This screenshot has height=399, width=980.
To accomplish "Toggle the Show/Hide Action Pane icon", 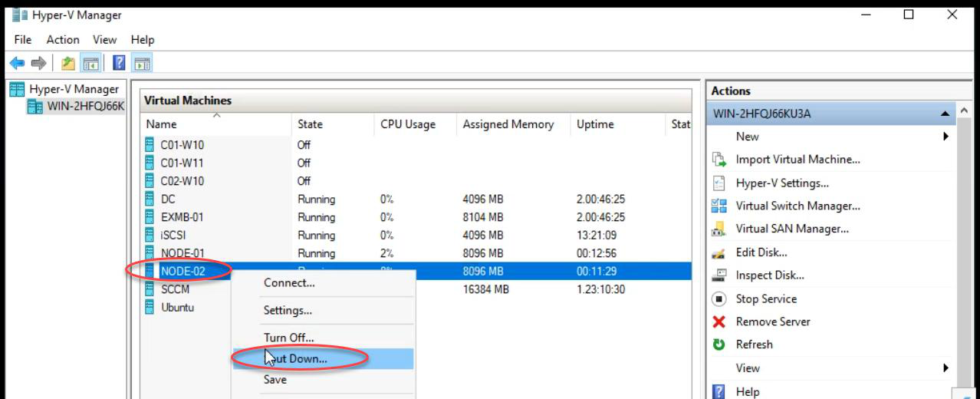I will [142, 63].
